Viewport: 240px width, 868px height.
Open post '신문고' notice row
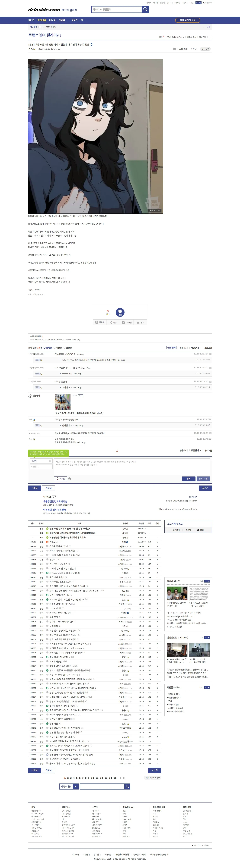(x=52, y=542)
